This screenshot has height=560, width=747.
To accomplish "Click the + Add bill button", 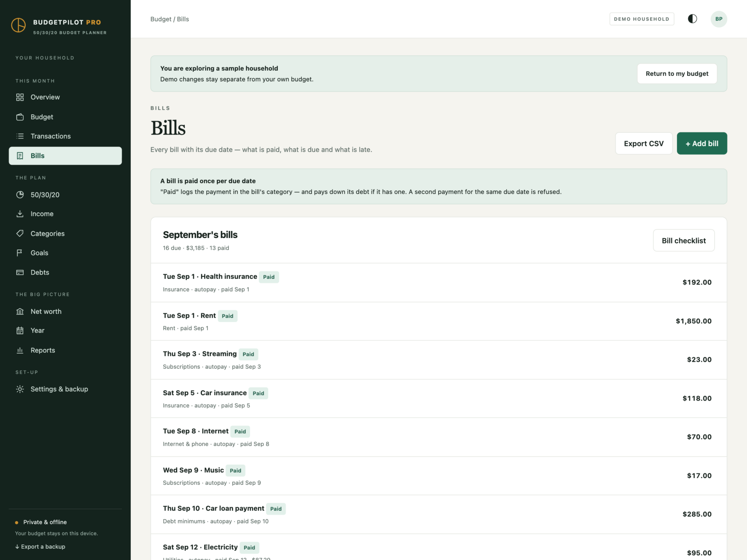I will (702, 143).
